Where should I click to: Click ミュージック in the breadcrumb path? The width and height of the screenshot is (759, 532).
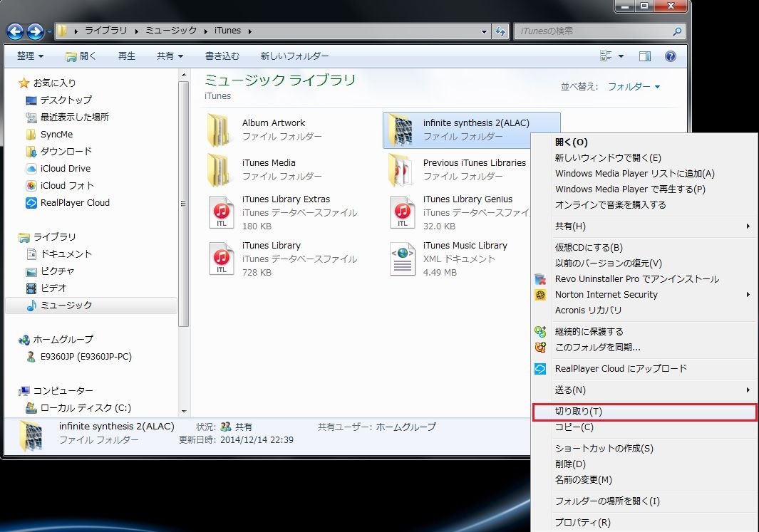tap(171, 31)
